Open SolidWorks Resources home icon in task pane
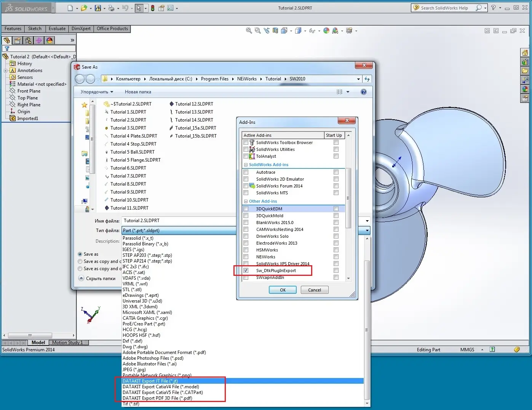 (x=525, y=53)
